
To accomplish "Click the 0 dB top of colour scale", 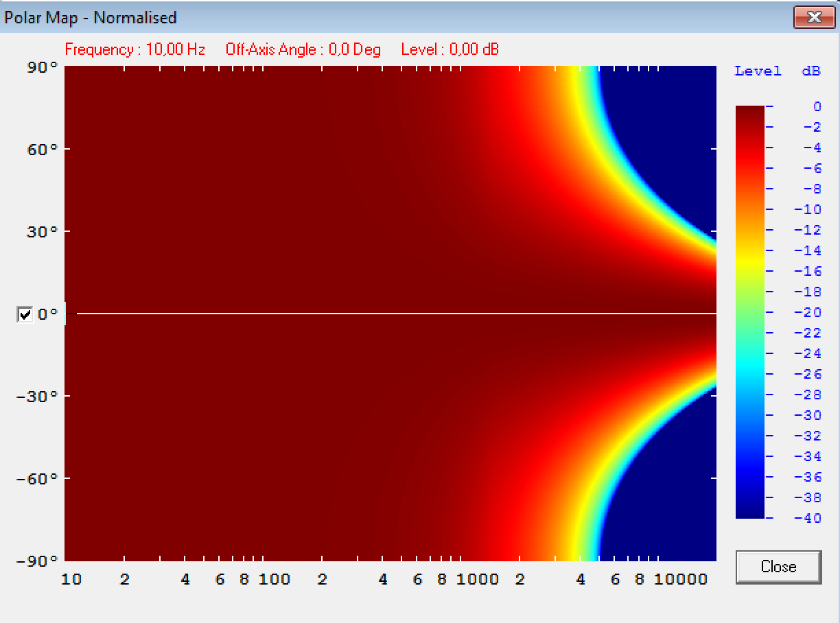I will [749, 108].
